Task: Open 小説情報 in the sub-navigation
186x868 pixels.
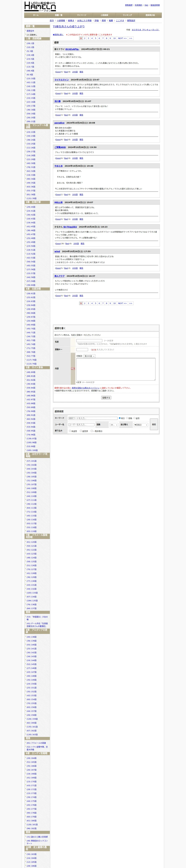Action: point(61,21)
